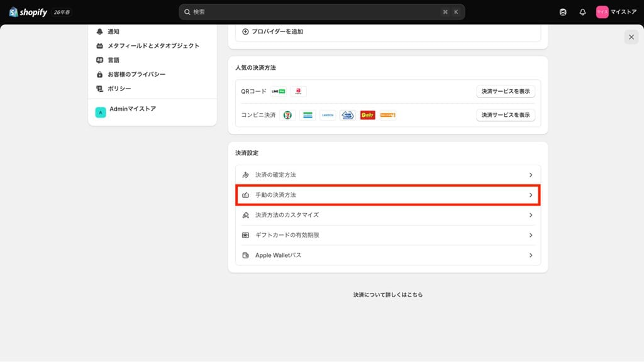Click the FamilyMart striped logo
The image size is (644, 362).
click(x=308, y=115)
